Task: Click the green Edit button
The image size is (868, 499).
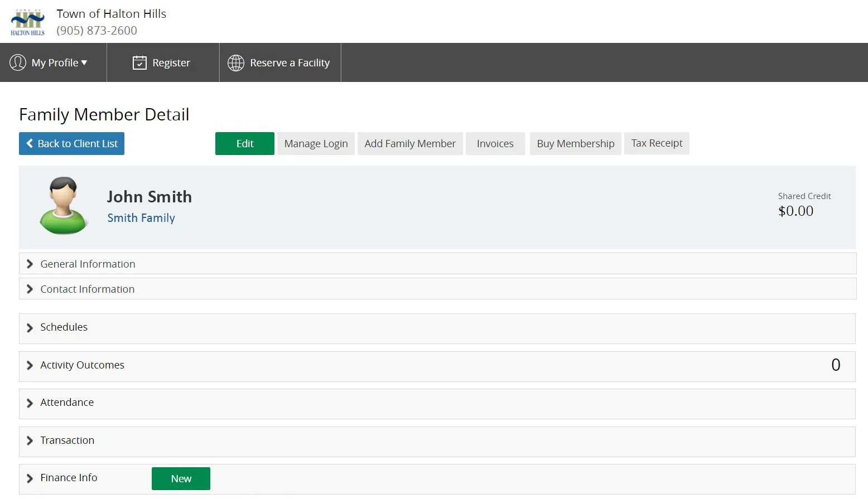Action: 245,143
